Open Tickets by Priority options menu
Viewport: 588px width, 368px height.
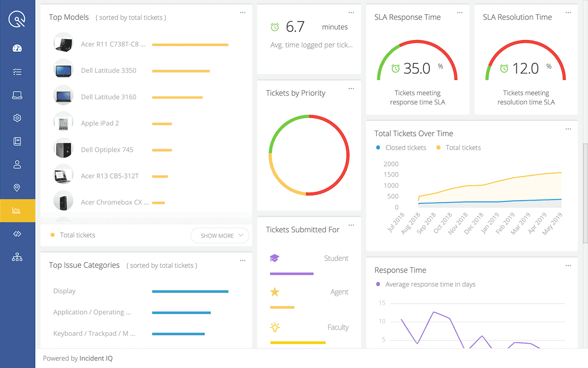point(351,88)
